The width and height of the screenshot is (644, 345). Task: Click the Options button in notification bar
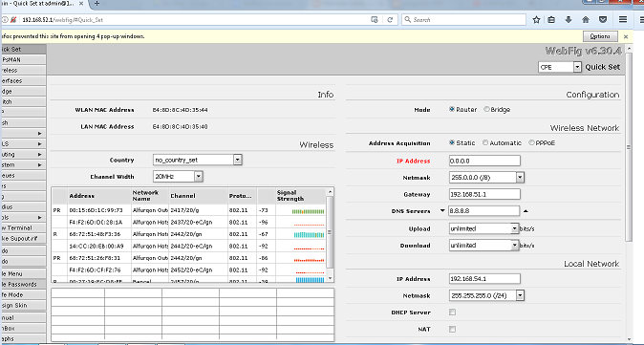click(x=600, y=36)
